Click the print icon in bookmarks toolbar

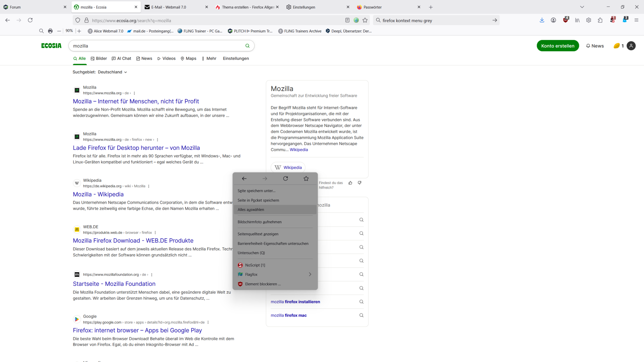coord(50,31)
